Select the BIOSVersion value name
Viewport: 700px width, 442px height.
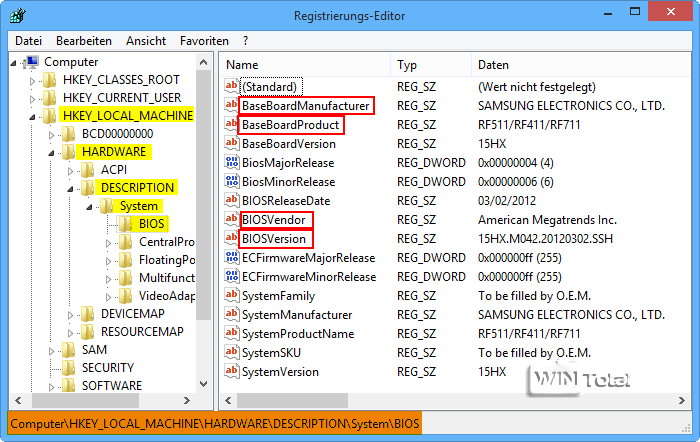coord(274,239)
